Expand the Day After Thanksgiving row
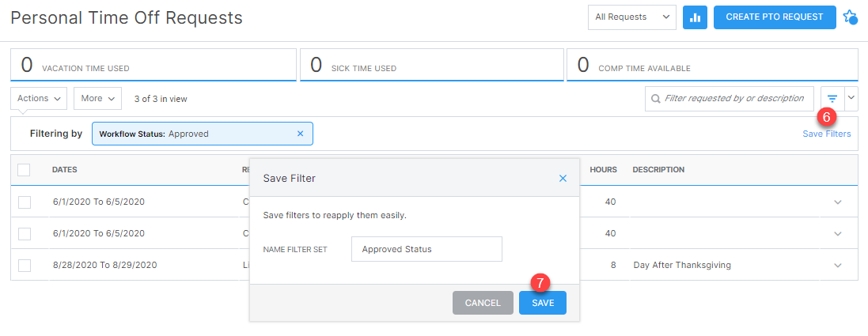This screenshot has height=336, width=868. pos(838,266)
